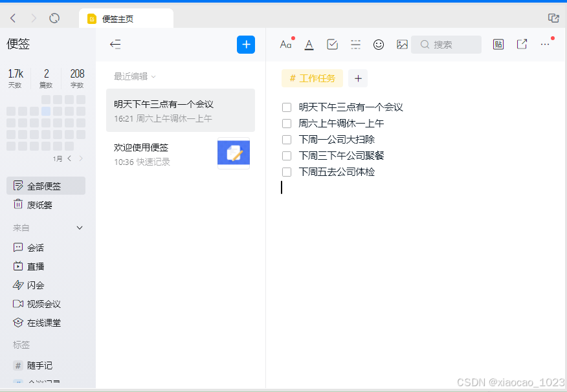Image resolution: width=567 pixels, height=392 pixels.
Task: Open the note 欢迎使用便签
Action: (181, 153)
